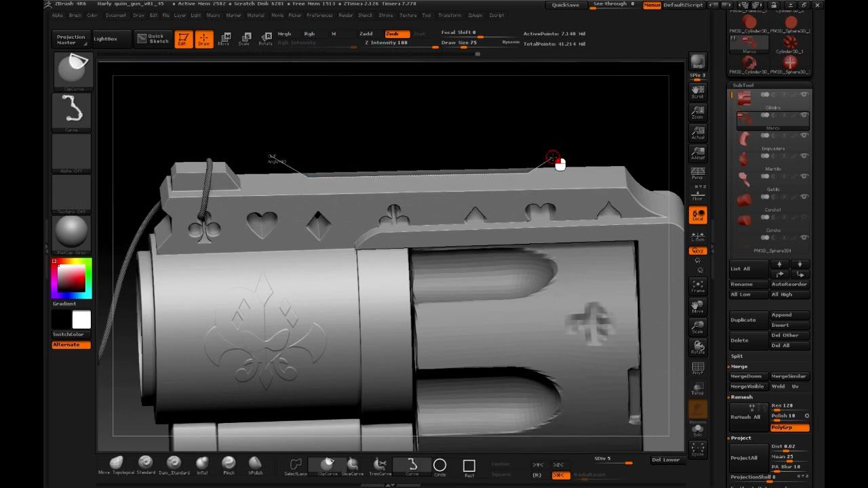Click the color picker gradient square
The width and height of the screenshot is (868, 488).
[71, 279]
